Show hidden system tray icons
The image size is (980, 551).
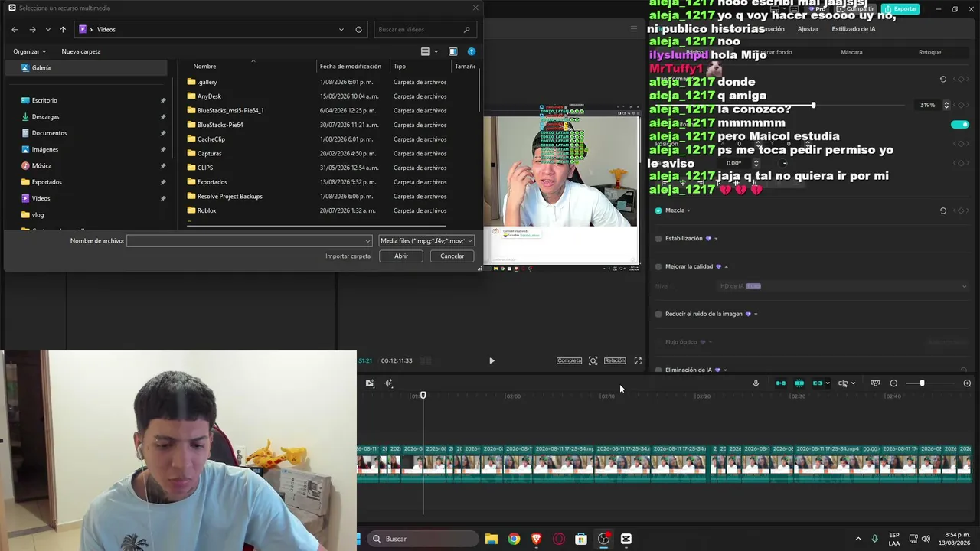(x=857, y=539)
